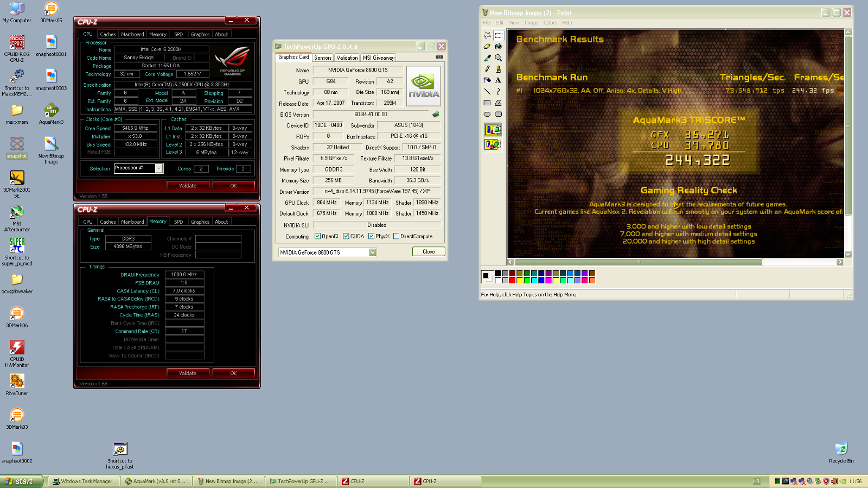Viewport: 868px width, 488px height.
Task: Select the transparent selection option in Paint
Action: pos(493,144)
